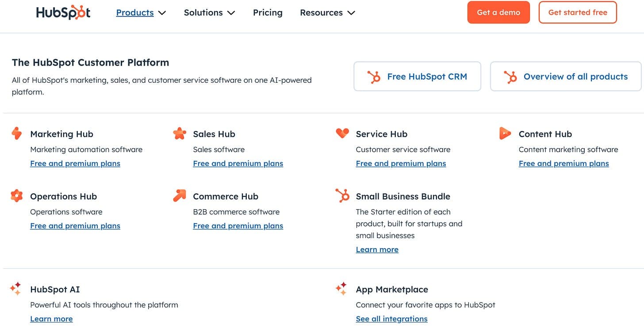Expand the Solutions dropdown chevron
This screenshot has width=644, height=330.
pos(231,13)
